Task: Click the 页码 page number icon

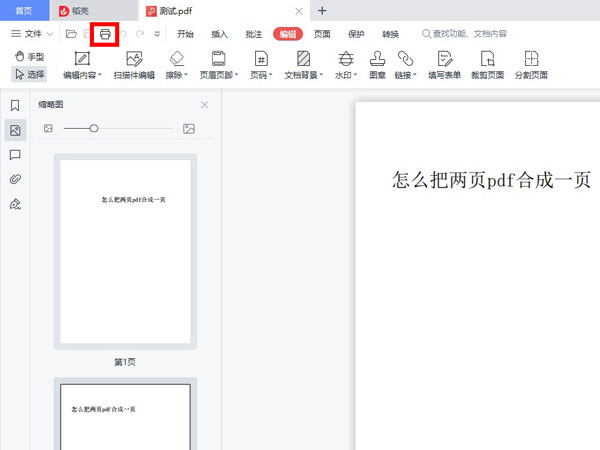Action: point(261,59)
